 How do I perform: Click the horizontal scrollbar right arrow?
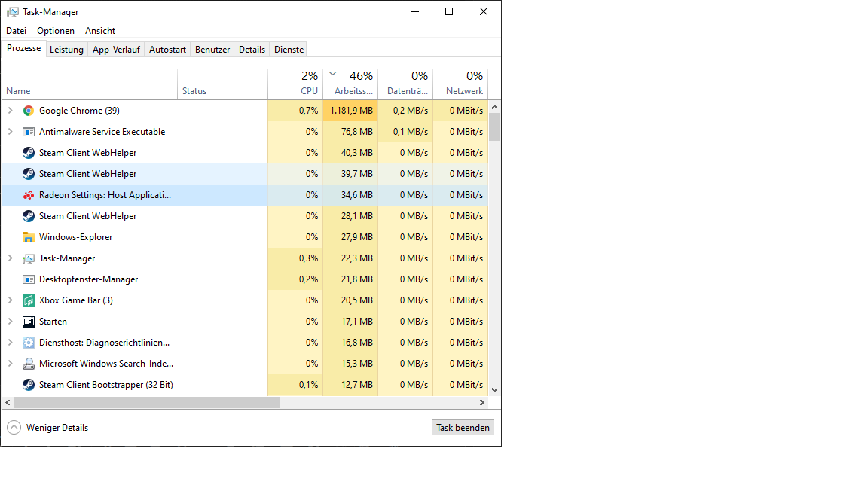tap(482, 403)
